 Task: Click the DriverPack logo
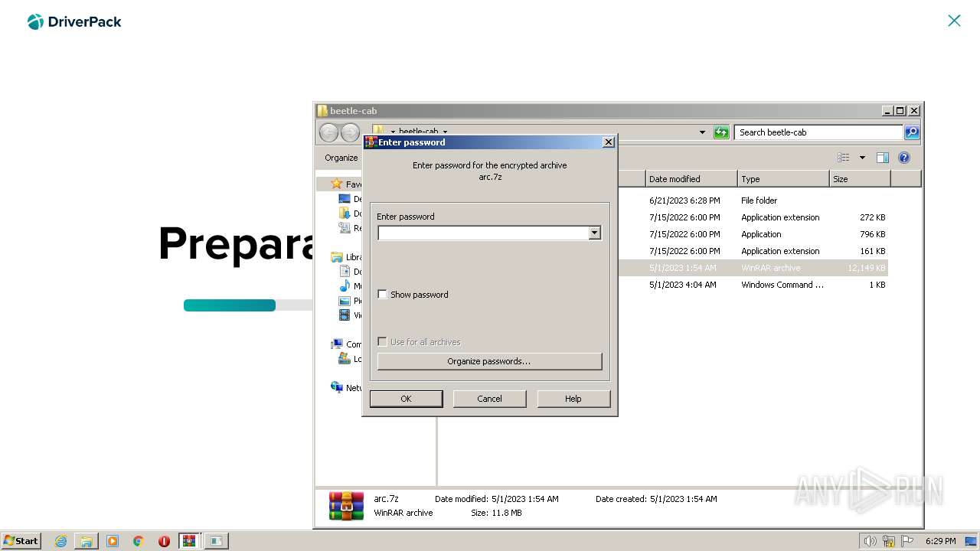click(74, 21)
